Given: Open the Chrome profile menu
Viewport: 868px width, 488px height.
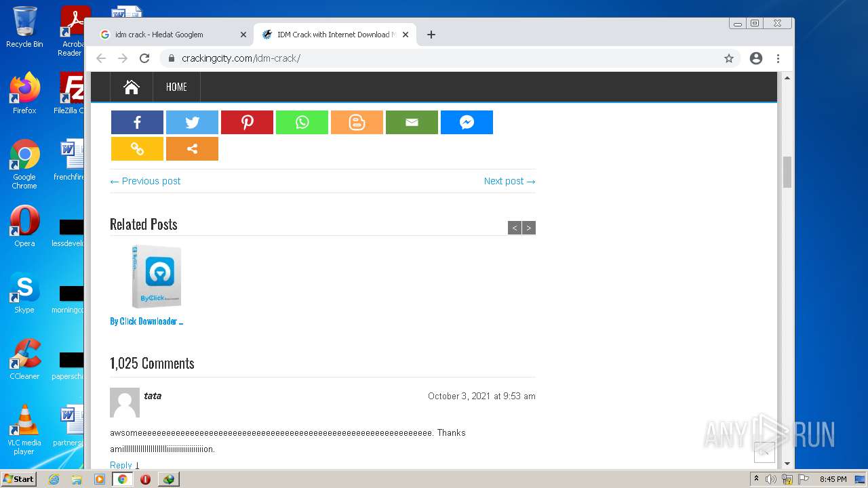Looking at the screenshot, I should [x=756, y=58].
